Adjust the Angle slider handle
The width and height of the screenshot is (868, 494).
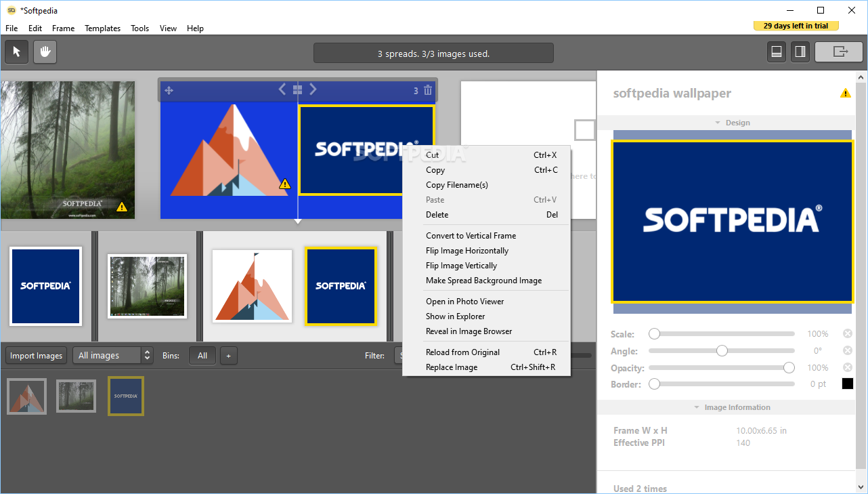tap(722, 350)
